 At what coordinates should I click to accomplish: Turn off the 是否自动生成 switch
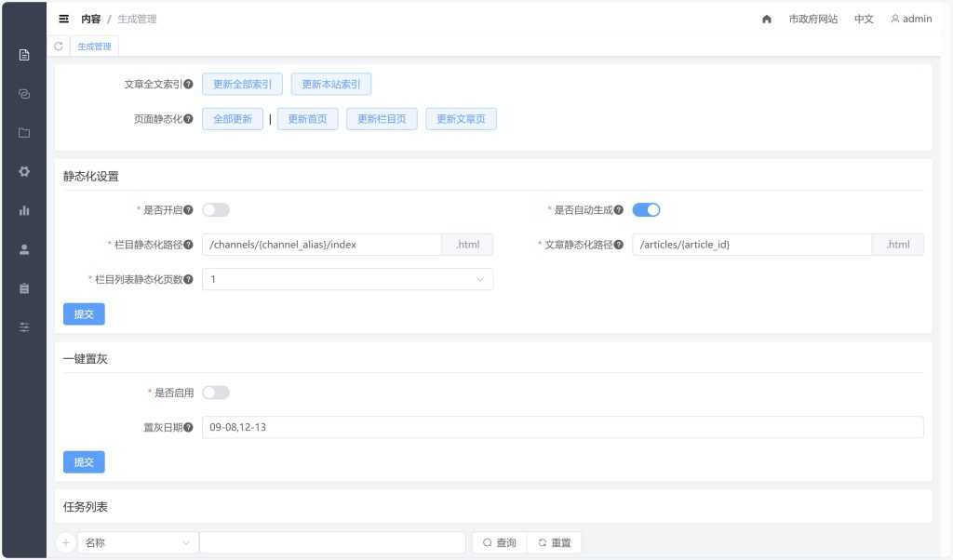[x=646, y=210]
